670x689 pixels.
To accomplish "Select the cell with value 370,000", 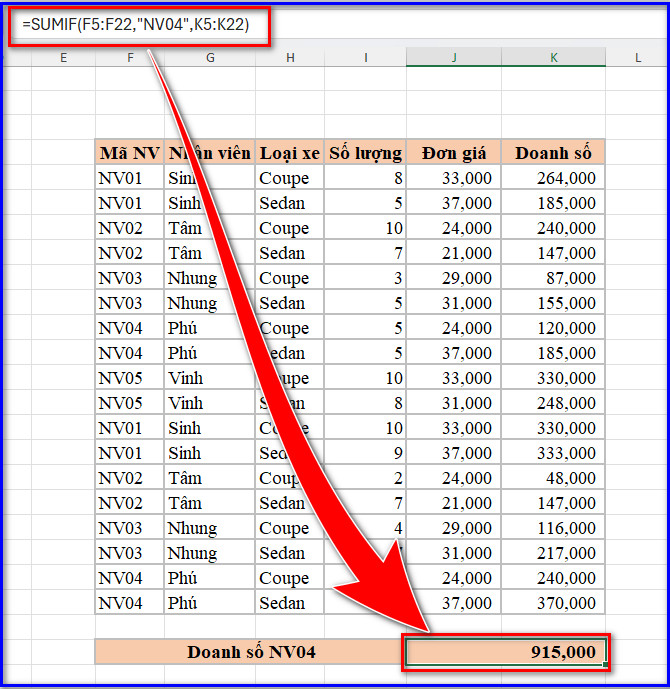I will [554, 603].
